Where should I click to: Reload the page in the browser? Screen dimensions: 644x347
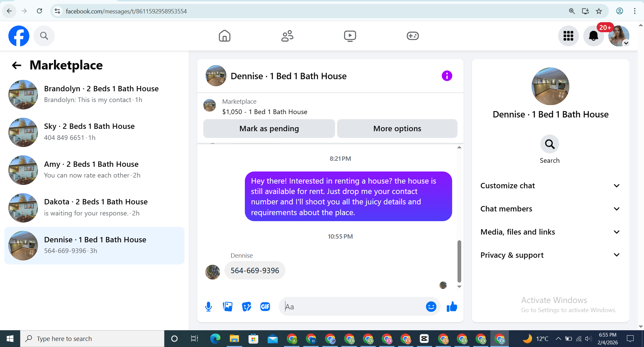coord(39,11)
